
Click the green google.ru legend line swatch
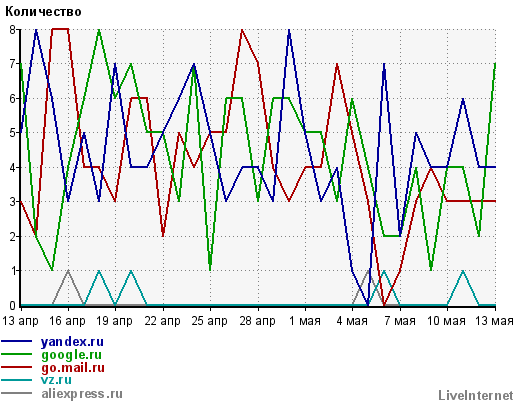point(17,354)
